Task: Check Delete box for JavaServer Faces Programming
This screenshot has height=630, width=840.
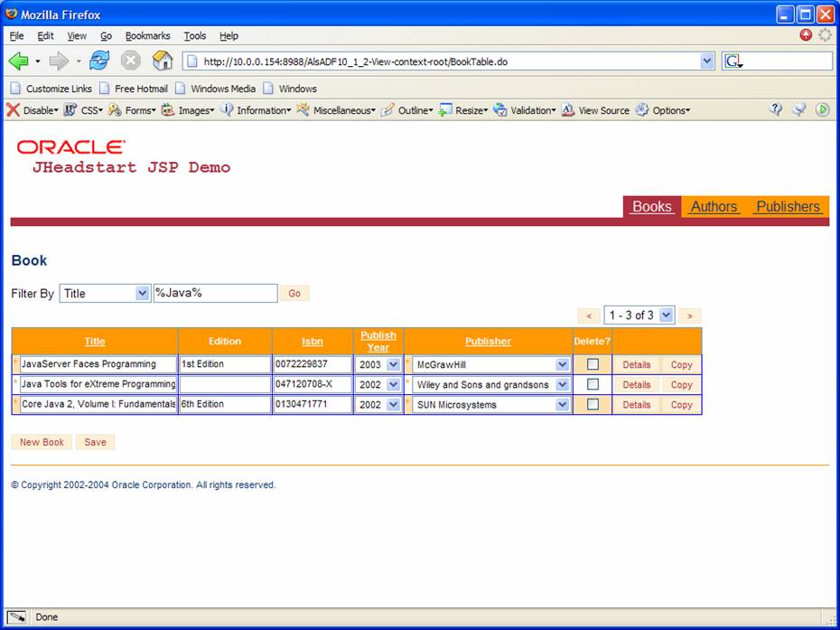Action: [593, 364]
